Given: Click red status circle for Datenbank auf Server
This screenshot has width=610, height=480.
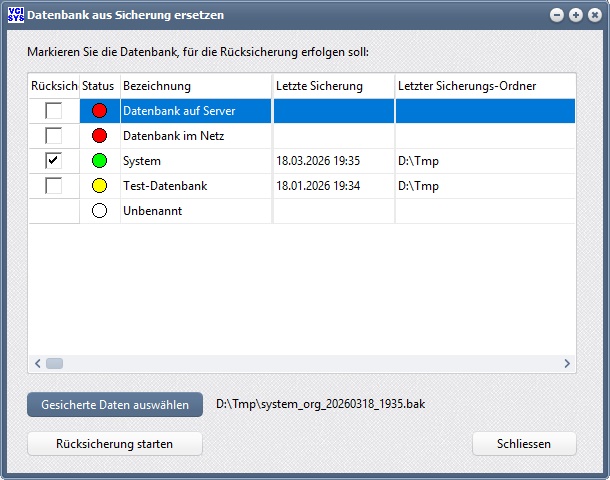Looking at the screenshot, I should coord(99,110).
